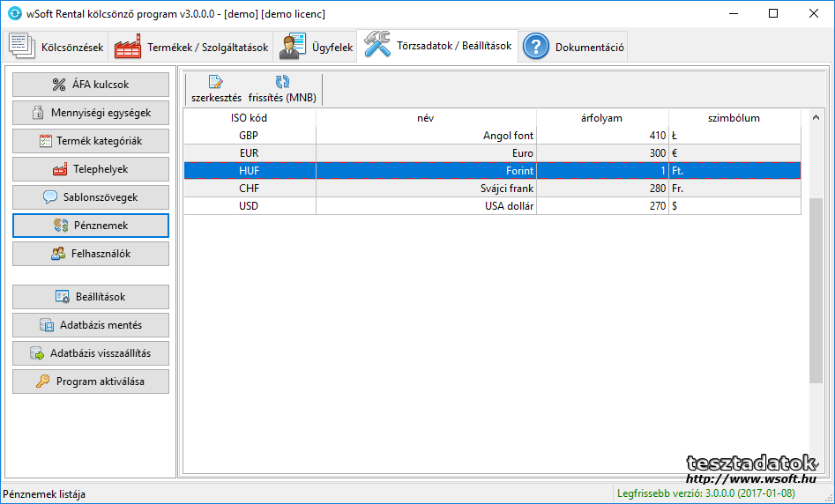Click the Termék kategóriák calendar icon

click(45, 141)
